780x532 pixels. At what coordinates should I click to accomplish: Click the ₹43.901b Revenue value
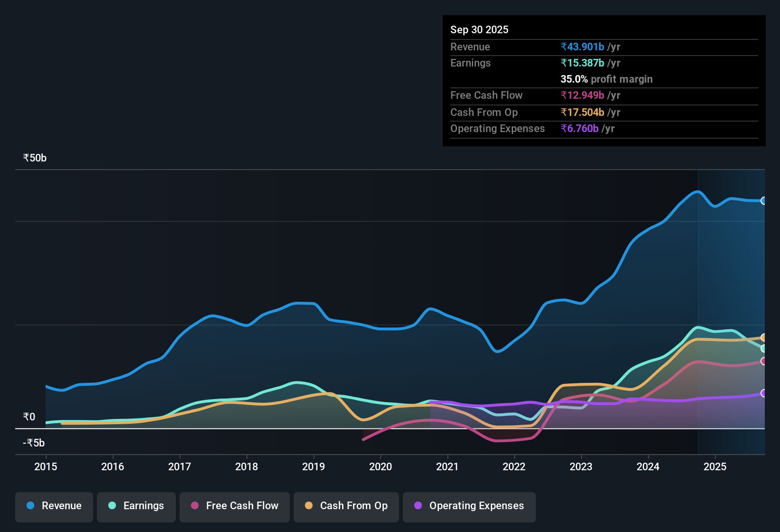click(x=582, y=47)
